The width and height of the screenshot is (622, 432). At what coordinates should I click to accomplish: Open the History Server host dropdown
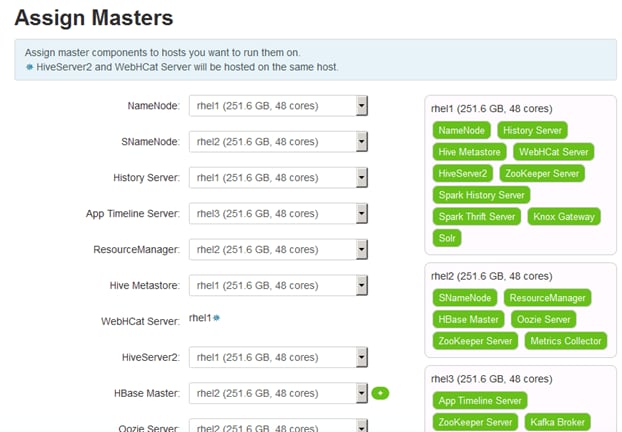(x=278, y=178)
